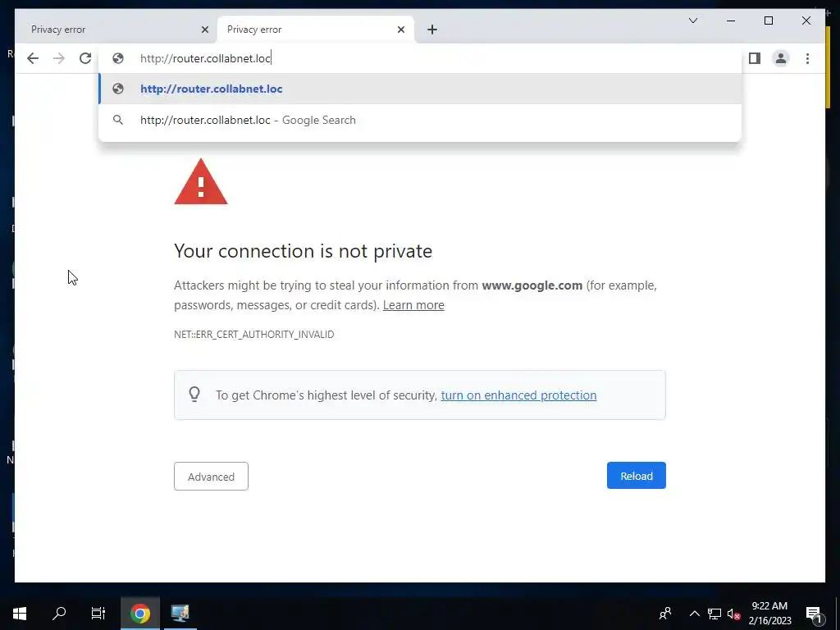
Task: Open Windows taskbar search
Action: click(59, 614)
